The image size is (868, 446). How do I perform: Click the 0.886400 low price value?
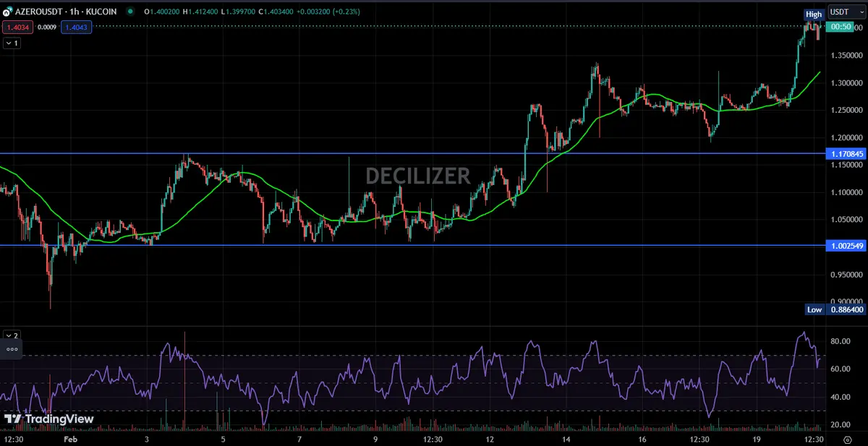(x=846, y=309)
